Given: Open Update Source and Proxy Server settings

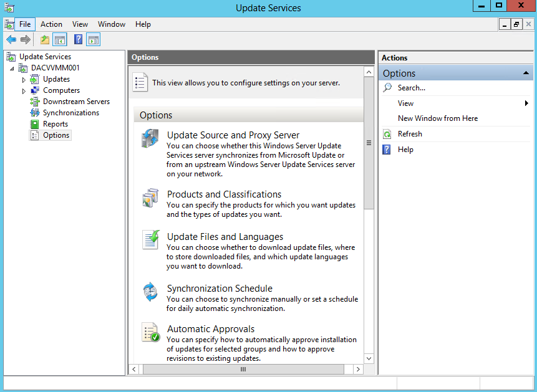Looking at the screenshot, I should coord(233,135).
